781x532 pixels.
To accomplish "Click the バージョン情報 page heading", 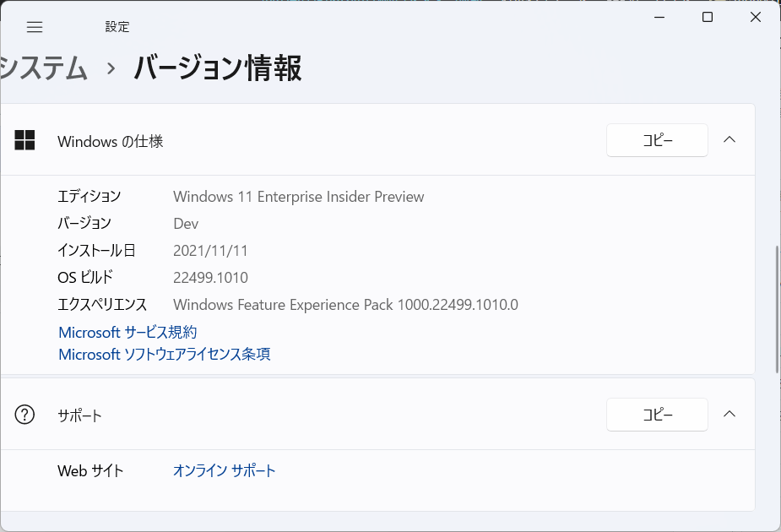I will [218, 68].
